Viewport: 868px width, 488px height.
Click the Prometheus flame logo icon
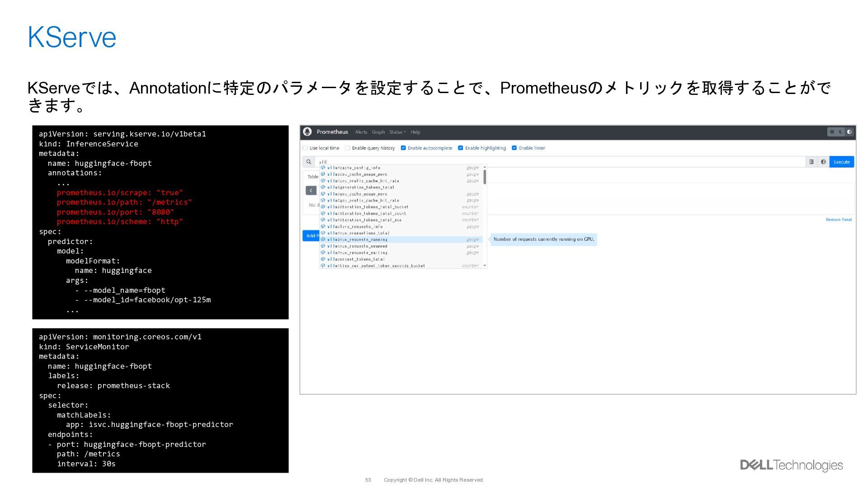(307, 132)
